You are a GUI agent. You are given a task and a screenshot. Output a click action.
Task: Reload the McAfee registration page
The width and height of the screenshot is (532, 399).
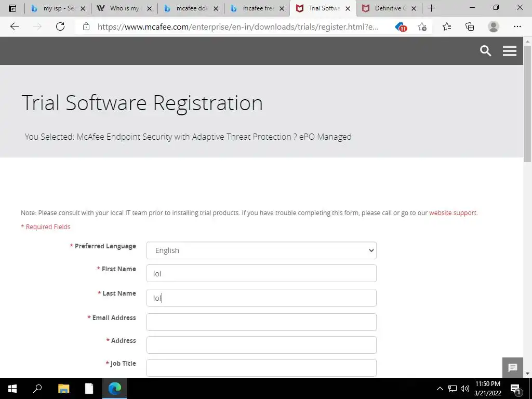point(60,26)
